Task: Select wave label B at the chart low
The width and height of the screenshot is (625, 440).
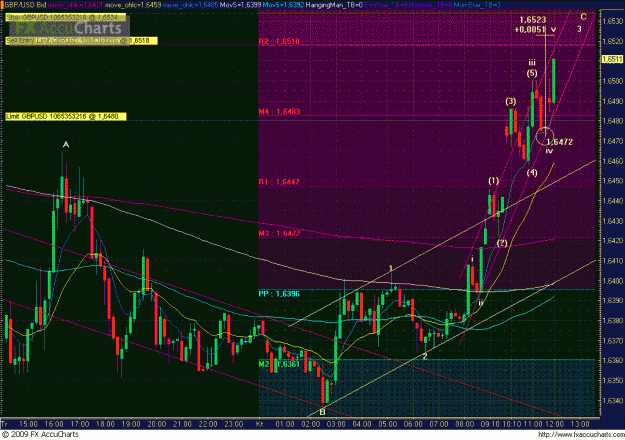Action: 322,412
